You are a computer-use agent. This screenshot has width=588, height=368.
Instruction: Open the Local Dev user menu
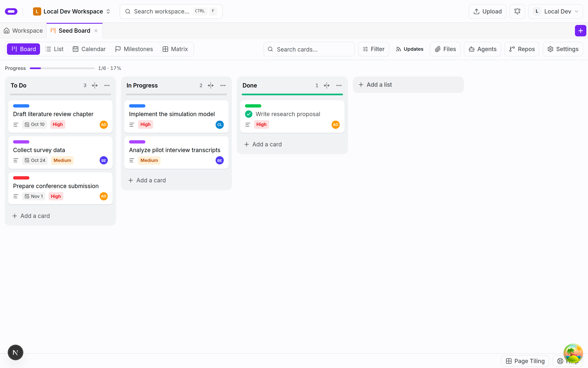click(556, 11)
